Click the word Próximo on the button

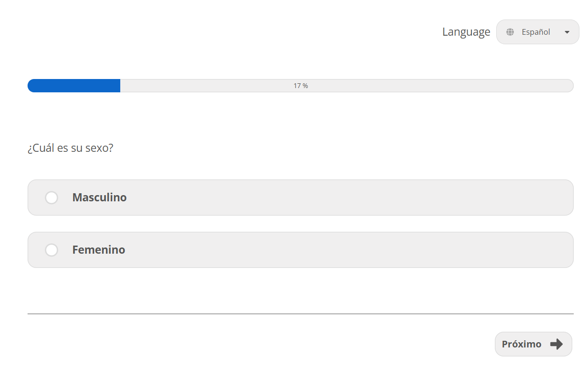click(521, 344)
